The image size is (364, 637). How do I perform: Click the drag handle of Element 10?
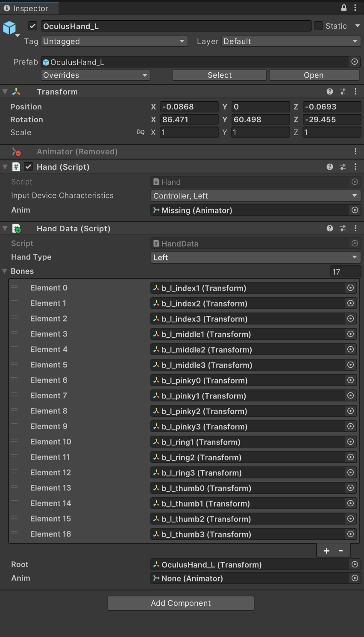pyautogui.click(x=15, y=440)
